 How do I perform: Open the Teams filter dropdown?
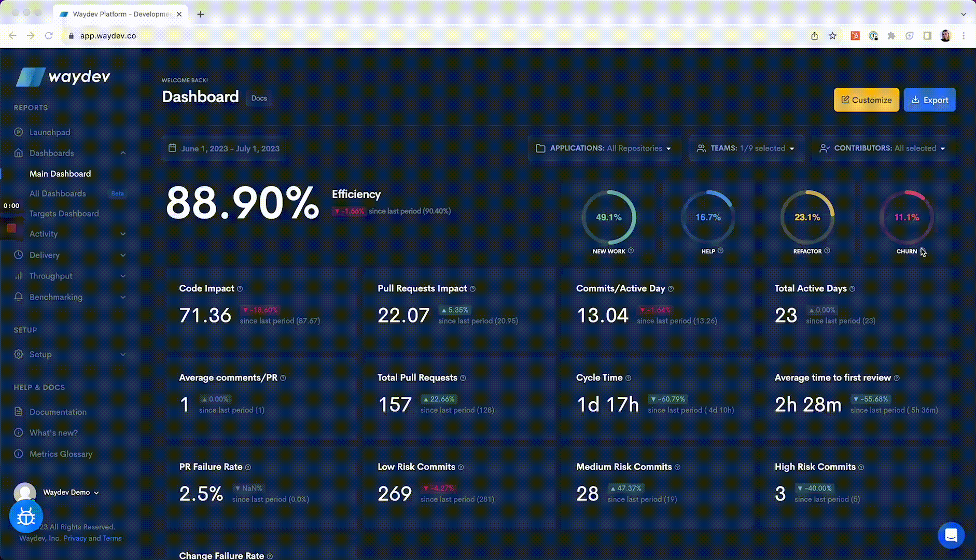pos(746,148)
